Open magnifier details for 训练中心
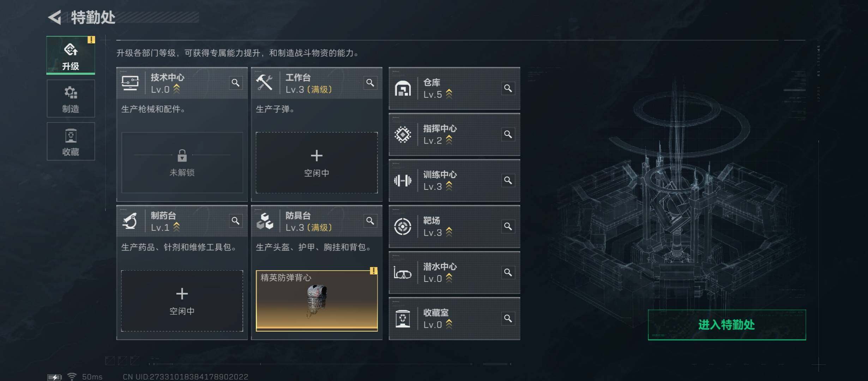The height and width of the screenshot is (381, 868). 508,180
